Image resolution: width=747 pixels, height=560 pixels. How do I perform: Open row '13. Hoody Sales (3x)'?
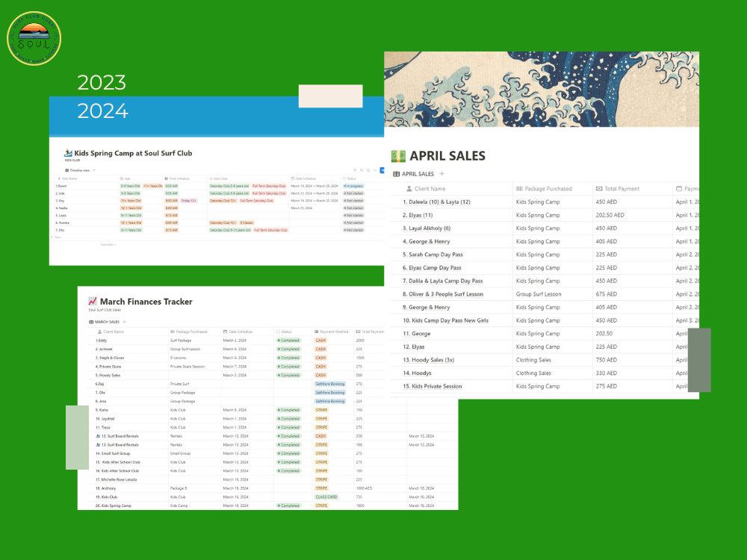pos(428,360)
